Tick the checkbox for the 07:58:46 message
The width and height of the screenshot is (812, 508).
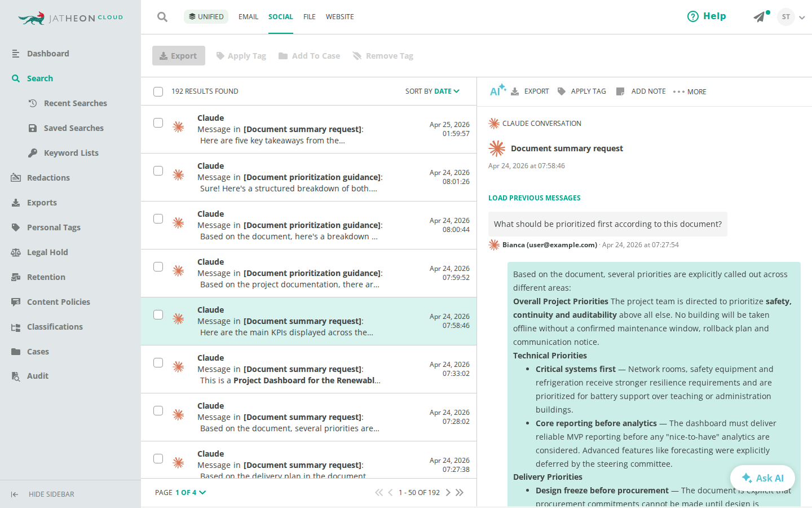click(x=158, y=315)
